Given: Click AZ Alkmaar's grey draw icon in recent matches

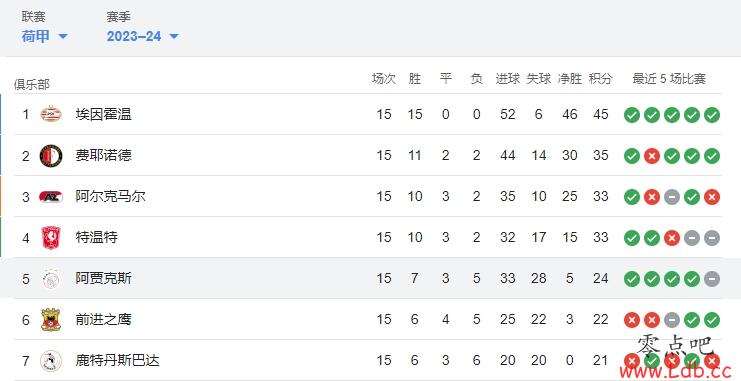Looking at the screenshot, I should pyautogui.click(x=672, y=197).
